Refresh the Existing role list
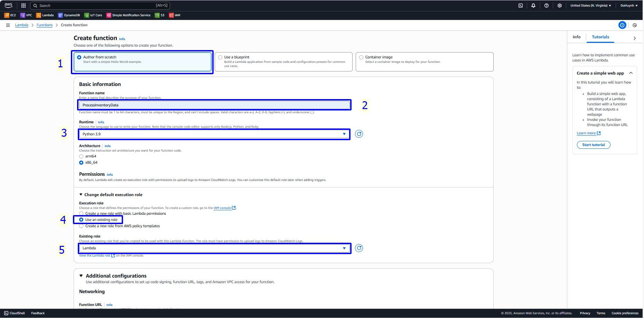This screenshot has height=318, width=644. [359, 248]
